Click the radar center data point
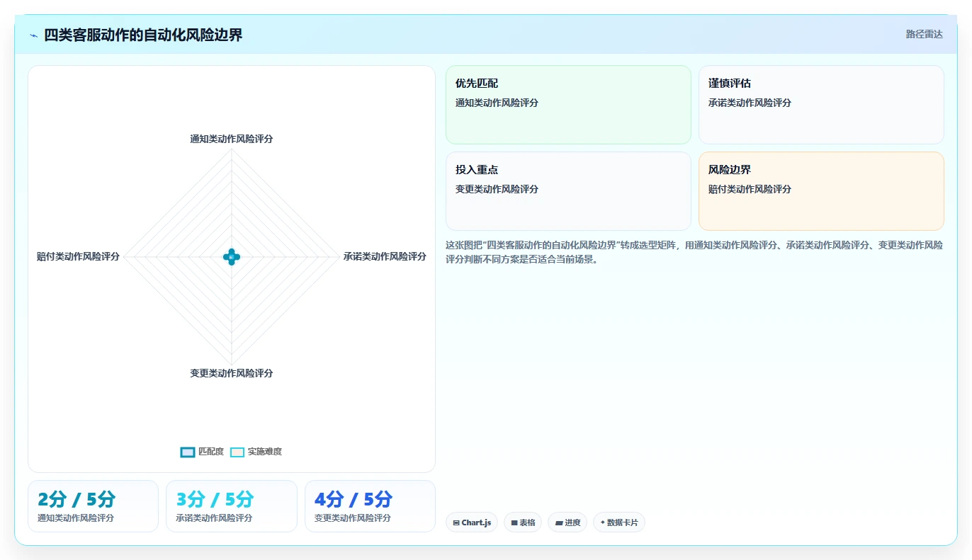This screenshot has height=560, width=972. (x=232, y=257)
